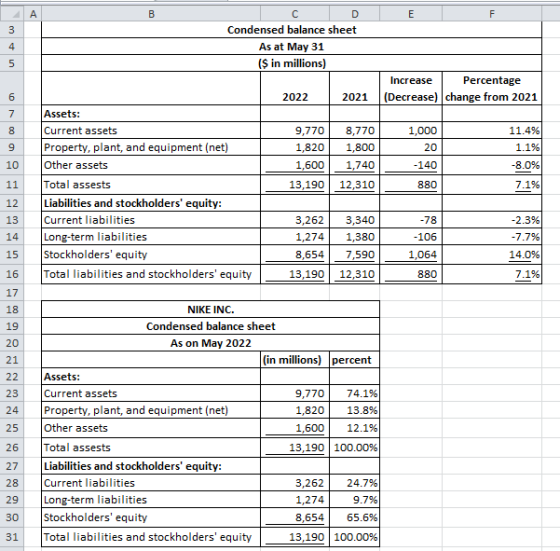
Task: Click the 7,590 value cell
Action: pos(354,255)
